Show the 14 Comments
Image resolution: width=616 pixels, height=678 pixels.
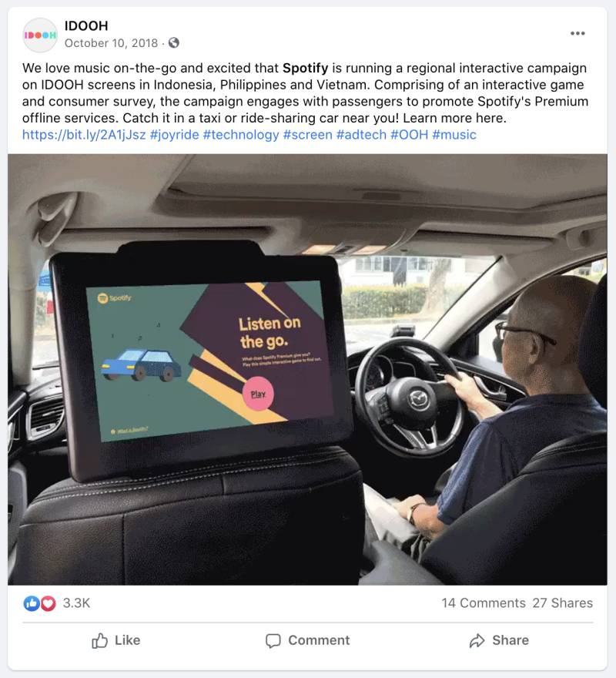tap(484, 602)
